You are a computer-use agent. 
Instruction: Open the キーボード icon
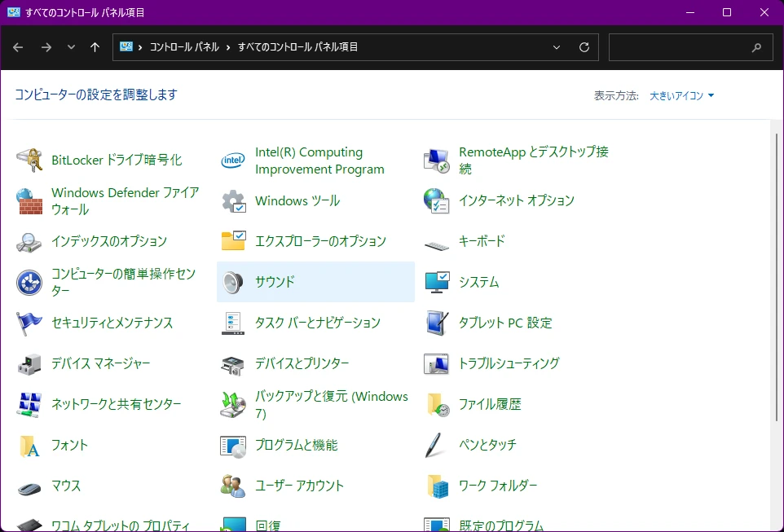pyautogui.click(x=437, y=242)
